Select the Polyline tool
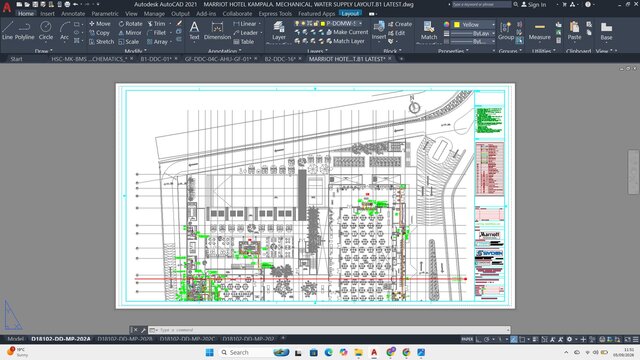The image size is (640, 360). (x=24, y=31)
